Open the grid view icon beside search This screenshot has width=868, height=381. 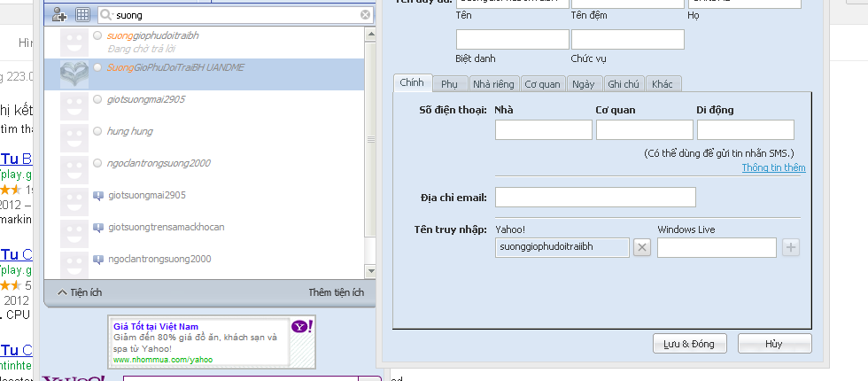[x=83, y=15]
